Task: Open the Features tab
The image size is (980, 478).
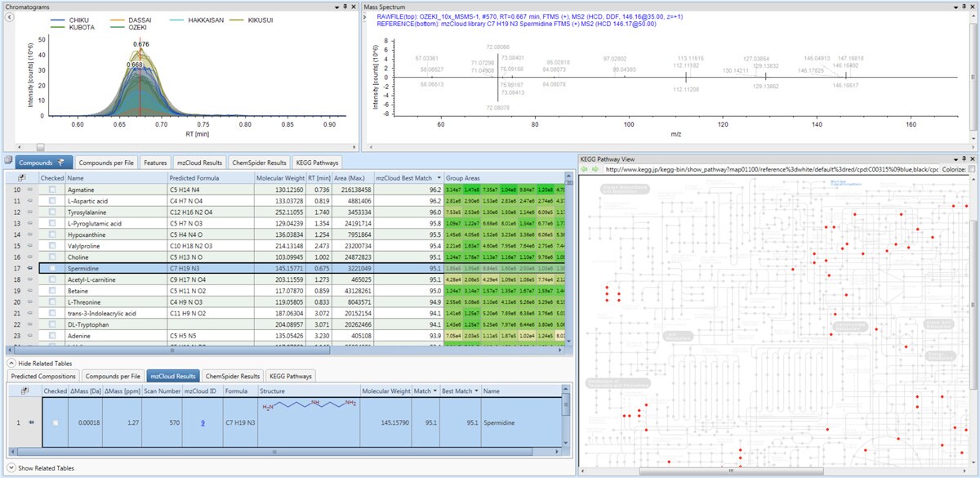Action: coord(154,163)
